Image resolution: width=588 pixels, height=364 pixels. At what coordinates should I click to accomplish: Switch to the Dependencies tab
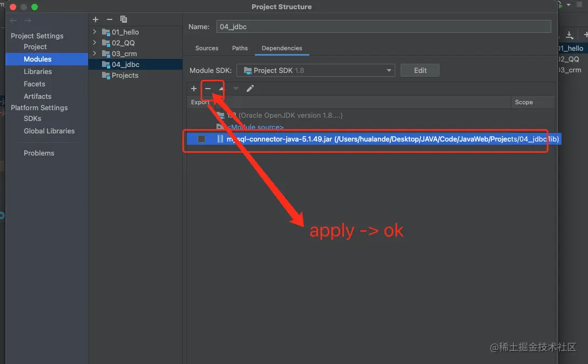click(x=282, y=48)
